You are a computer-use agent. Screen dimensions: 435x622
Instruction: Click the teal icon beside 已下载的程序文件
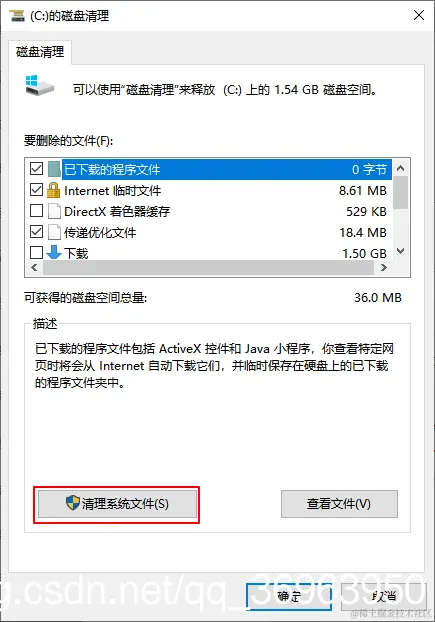click(54, 169)
